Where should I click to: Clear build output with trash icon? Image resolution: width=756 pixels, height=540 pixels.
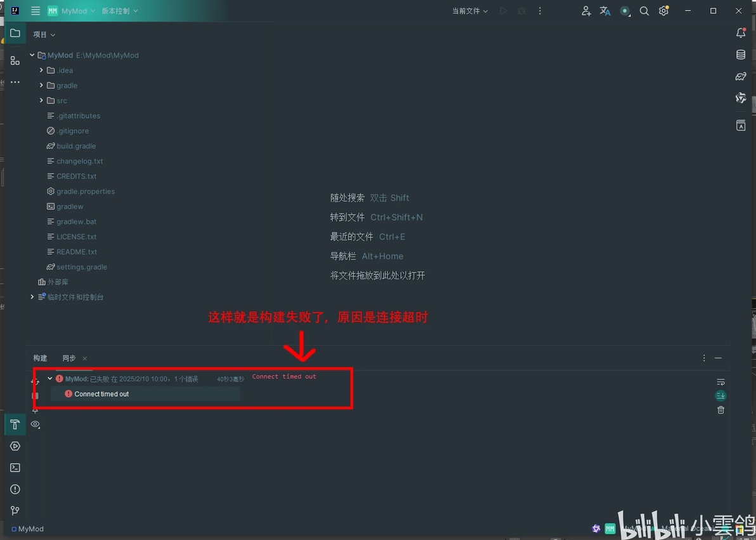(x=721, y=410)
